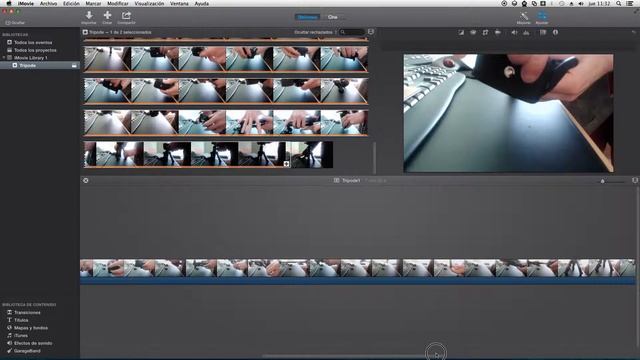Image resolution: width=640 pixels, height=360 pixels.
Task: Open iTunes in content library
Action: tap(20, 336)
